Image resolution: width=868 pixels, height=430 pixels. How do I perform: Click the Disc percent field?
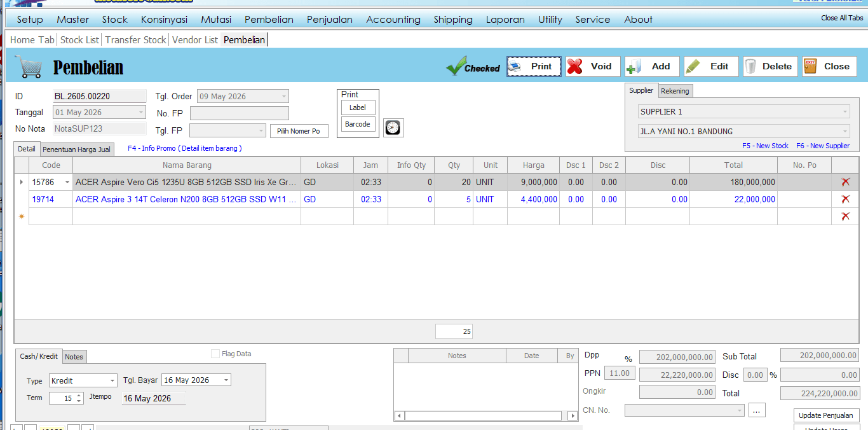[x=756, y=375]
